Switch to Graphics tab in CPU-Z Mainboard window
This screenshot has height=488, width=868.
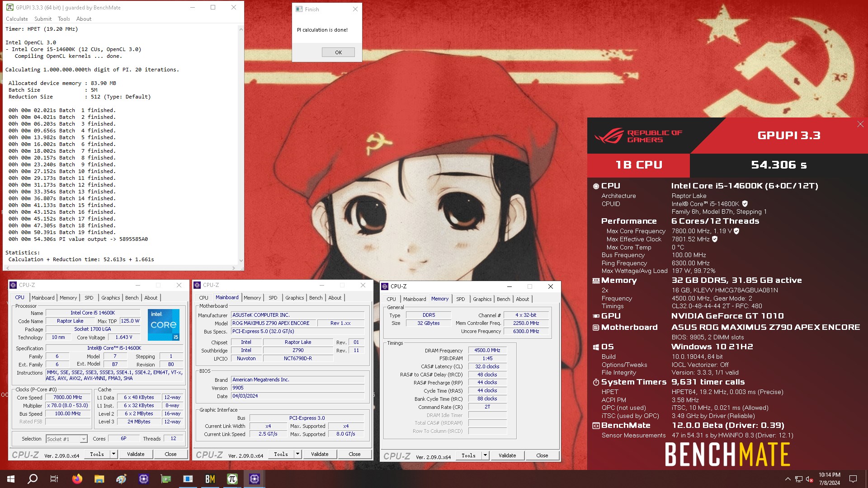click(295, 298)
